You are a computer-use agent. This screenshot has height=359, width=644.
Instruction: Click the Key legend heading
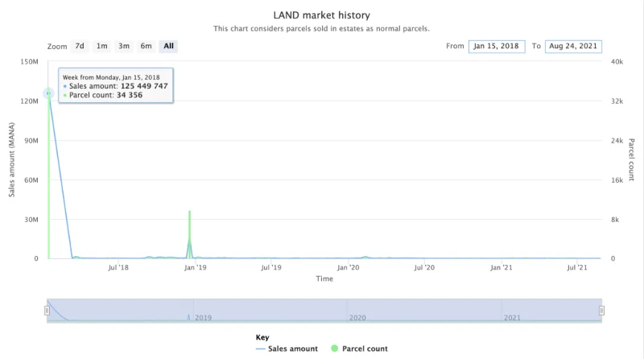(x=262, y=337)
